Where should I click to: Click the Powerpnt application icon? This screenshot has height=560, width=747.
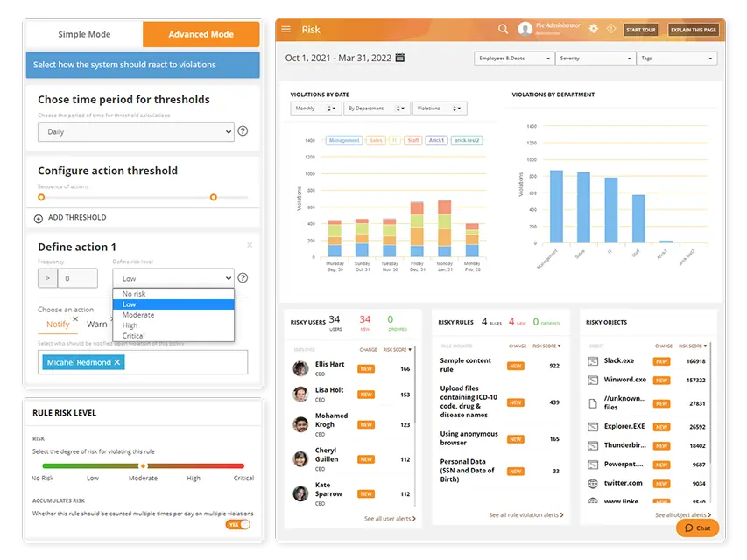[593, 465]
